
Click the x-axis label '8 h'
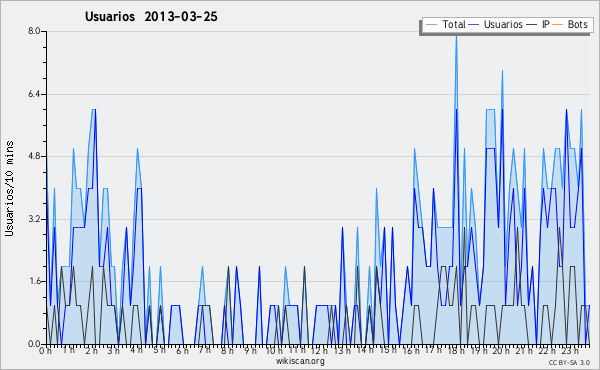[x=228, y=351]
